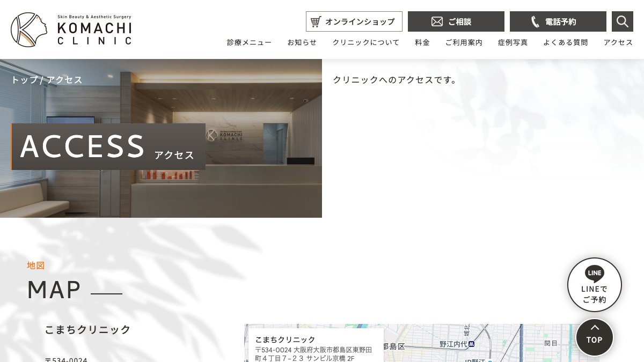Click the Komachi Clinic logo
The image size is (644, 362).
coord(71,29)
